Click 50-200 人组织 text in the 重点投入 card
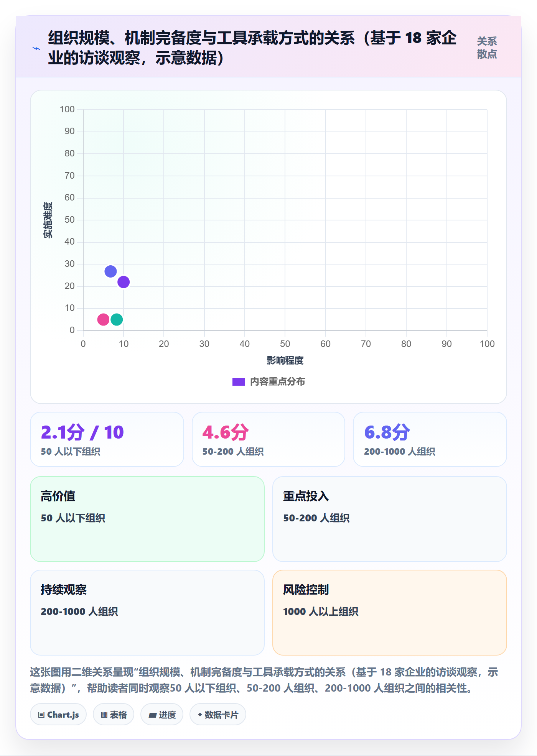Viewport: 537px width, 756px height. [x=316, y=518]
